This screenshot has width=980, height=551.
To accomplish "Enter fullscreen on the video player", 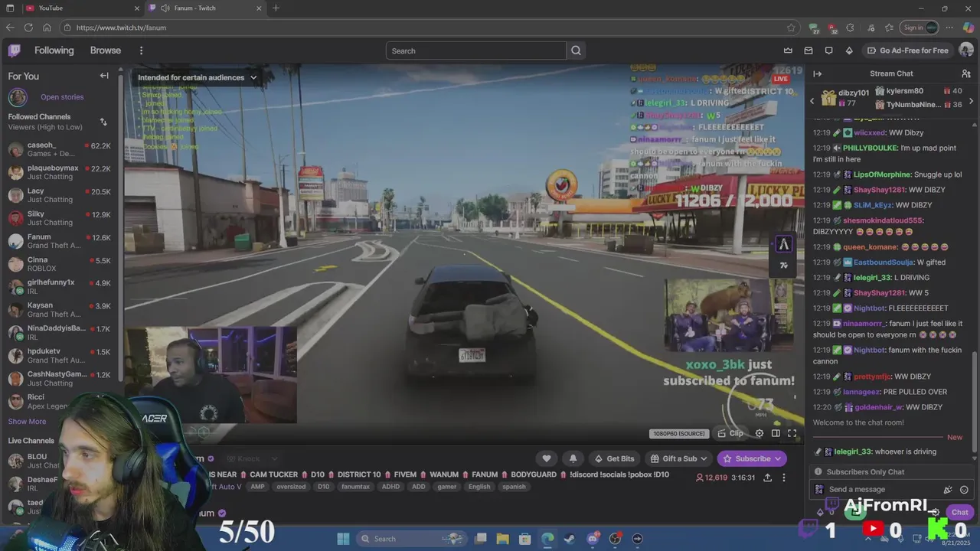I will (x=792, y=433).
